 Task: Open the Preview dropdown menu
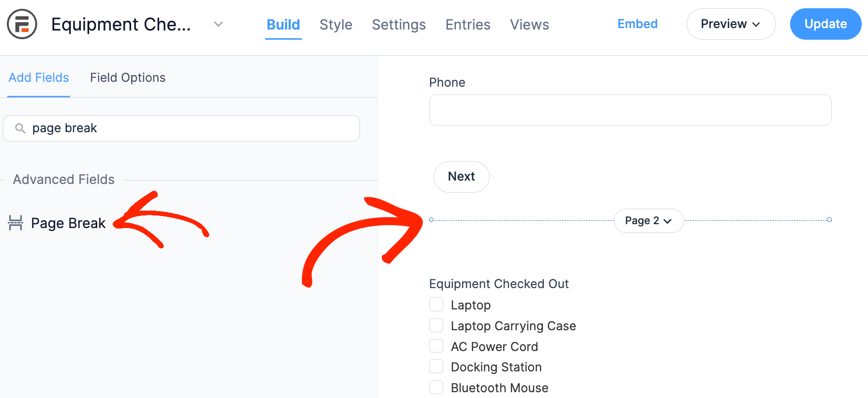pyautogui.click(x=731, y=24)
